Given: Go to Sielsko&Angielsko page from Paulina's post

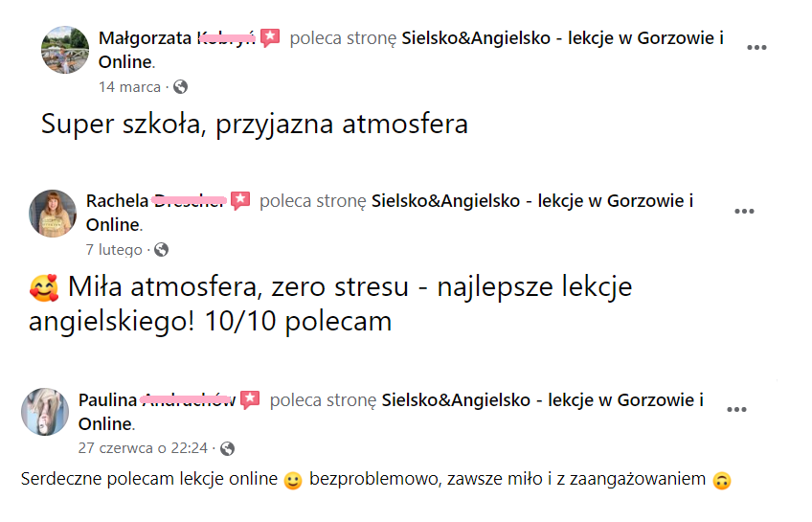Looking at the screenshot, I should coord(542,400).
